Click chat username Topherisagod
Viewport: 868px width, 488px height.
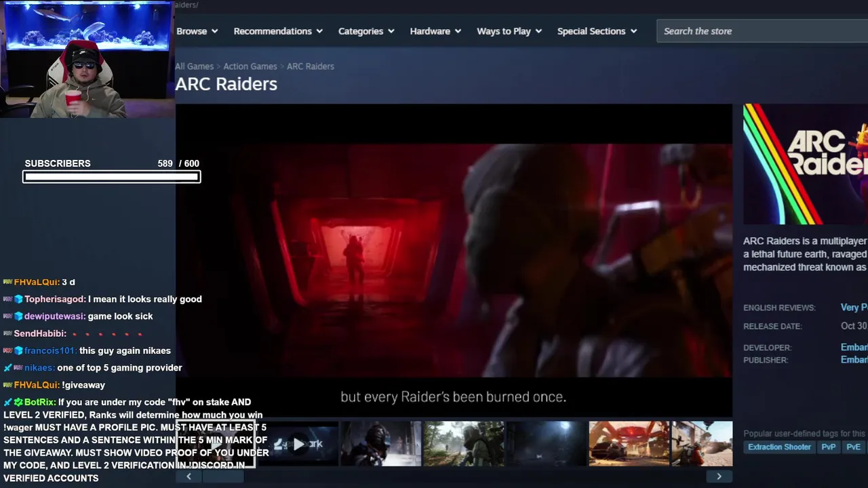(x=55, y=299)
